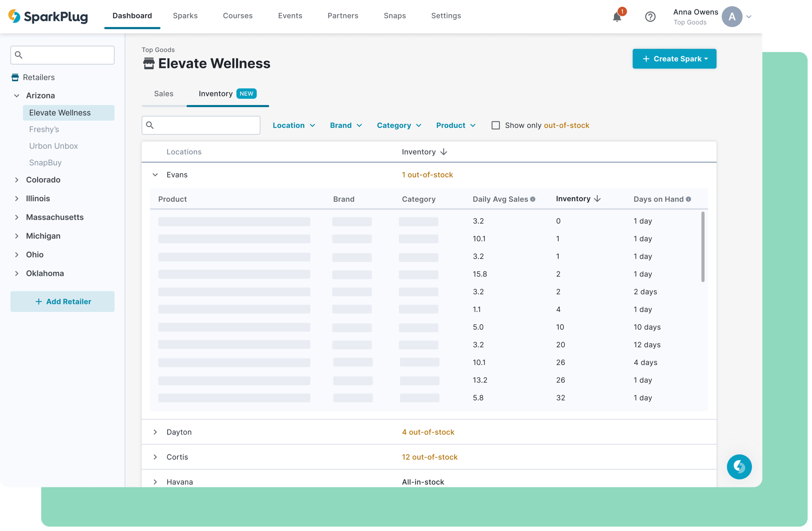
Task: Click the '12 out-of-stock' Cortis status
Action: click(430, 457)
